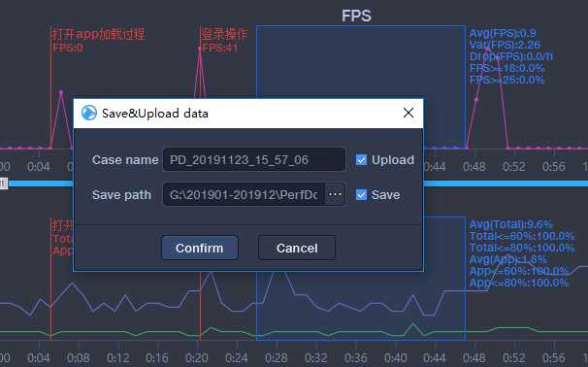Click the 'Save path' label
This screenshot has height=367, width=588.
click(121, 195)
